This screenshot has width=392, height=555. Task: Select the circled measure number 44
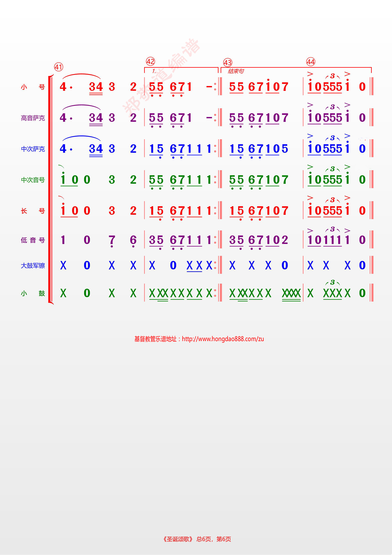[x=311, y=62]
